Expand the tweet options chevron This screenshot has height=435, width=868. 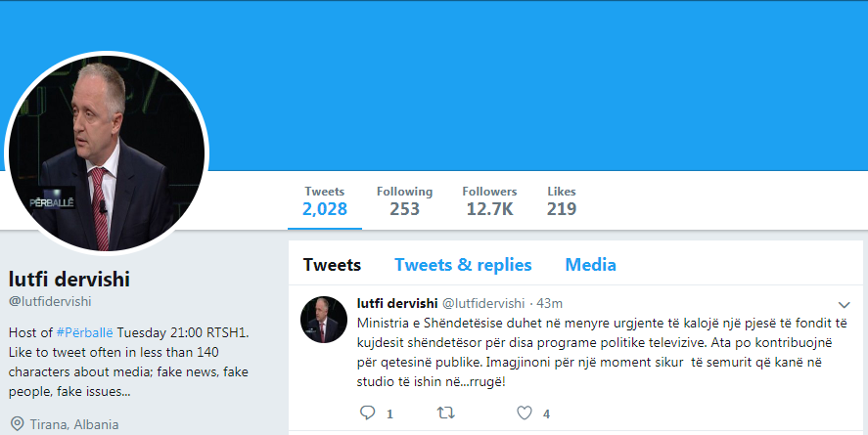click(845, 304)
